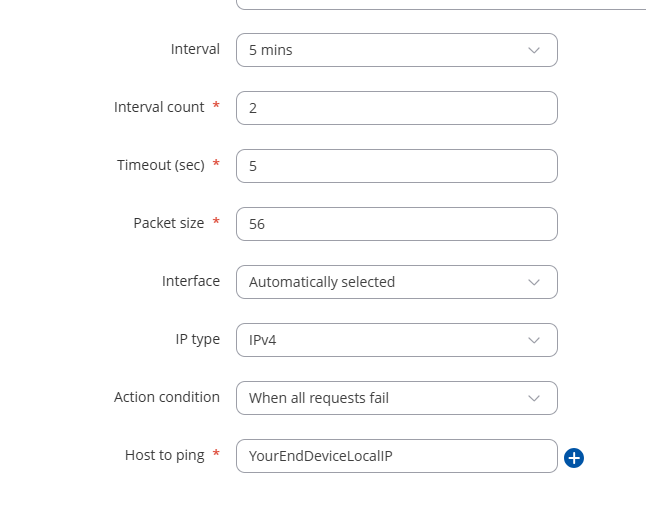This screenshot has height=530, width=646.
Task: Click the 'Action condition' label
Action: [x=167, y=397]
